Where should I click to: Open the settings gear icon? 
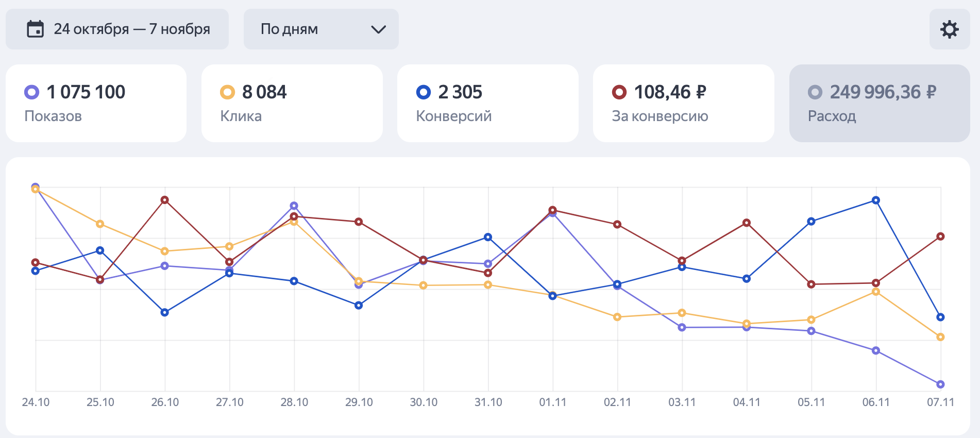(x=949, y=29)
